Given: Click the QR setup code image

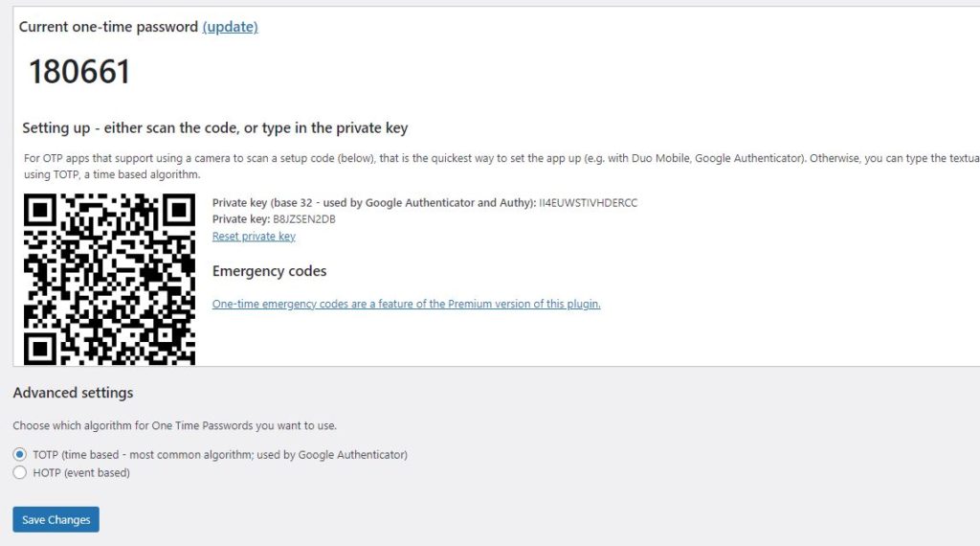Looking at the screenshot, I should pyautogui.click(x=109, y=279).
